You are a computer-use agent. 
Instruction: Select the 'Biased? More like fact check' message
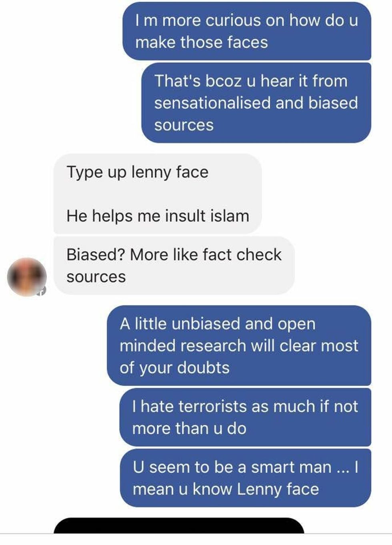pos(174,266)
